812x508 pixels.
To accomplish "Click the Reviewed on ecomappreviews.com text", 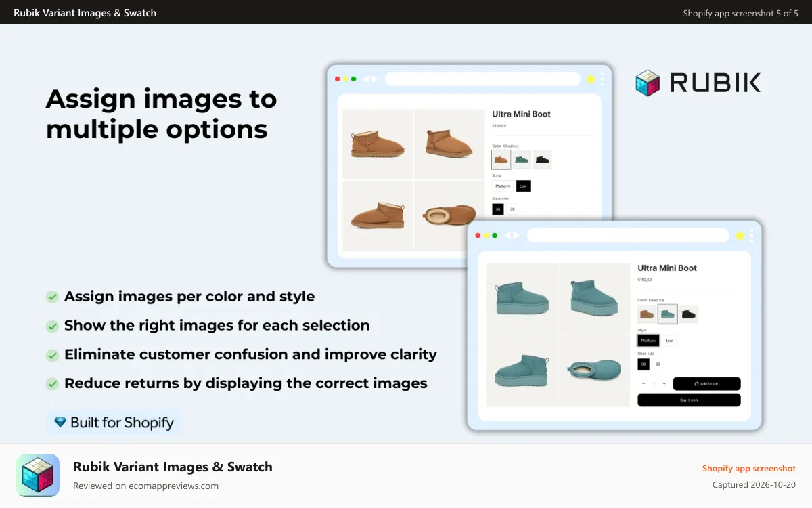I will click(x=145, y=486).
